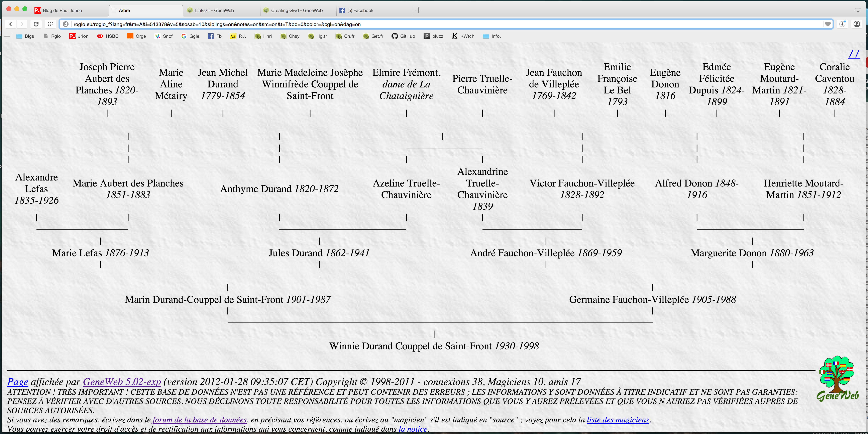Click the // link at top right
868x434 pixels.
(x=854, y=54)
